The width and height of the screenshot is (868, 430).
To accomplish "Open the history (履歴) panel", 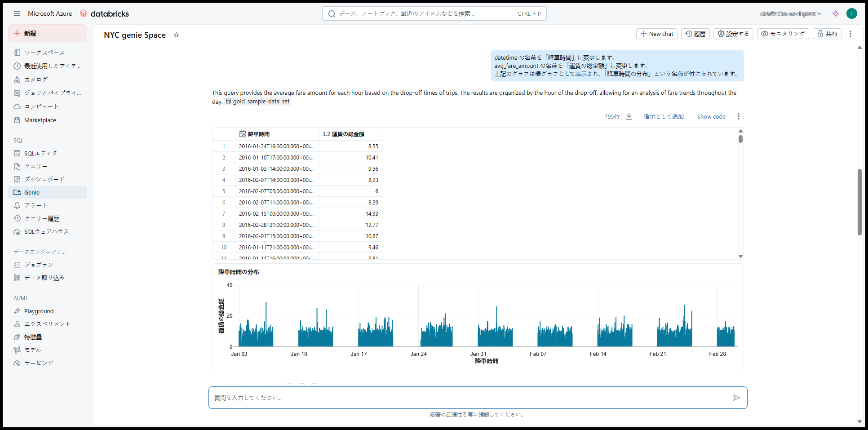I will coord(695,34).
